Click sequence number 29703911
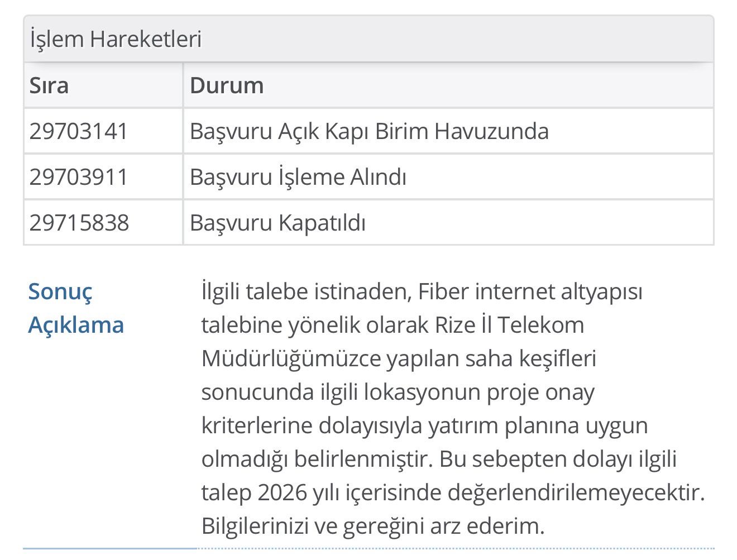The image size is (737, 560). tap(79, 177)
